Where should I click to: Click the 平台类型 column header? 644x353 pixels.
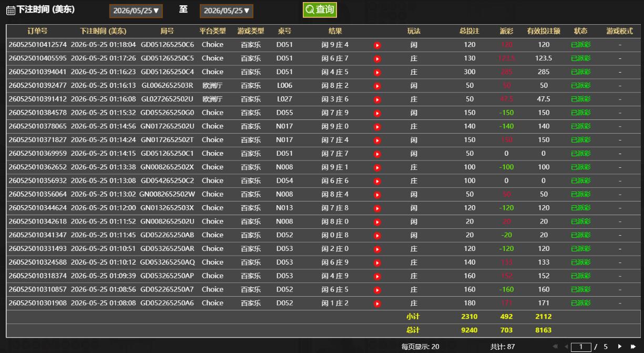212,31
